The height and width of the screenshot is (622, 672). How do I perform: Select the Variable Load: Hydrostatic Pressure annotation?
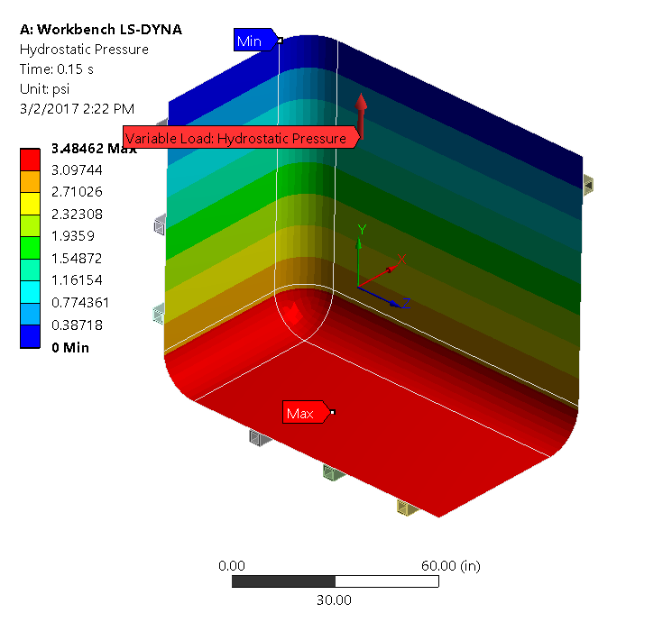[236, 138]
